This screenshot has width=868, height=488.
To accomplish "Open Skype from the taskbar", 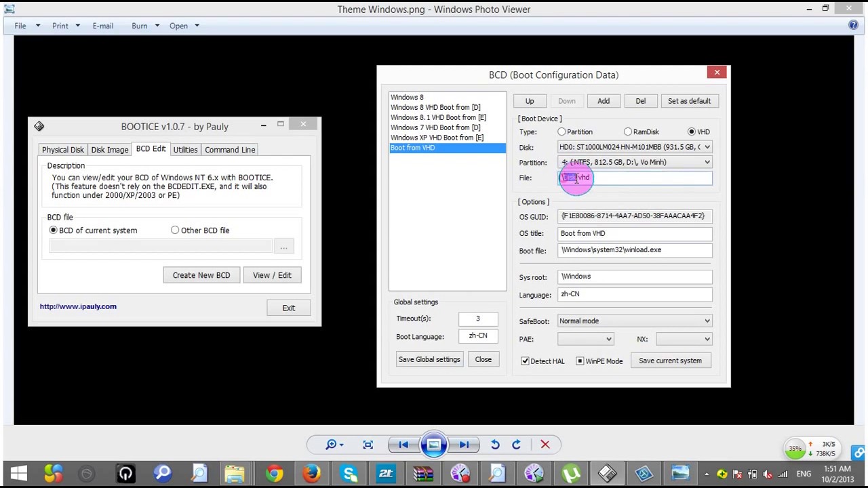I will point(349,473).
